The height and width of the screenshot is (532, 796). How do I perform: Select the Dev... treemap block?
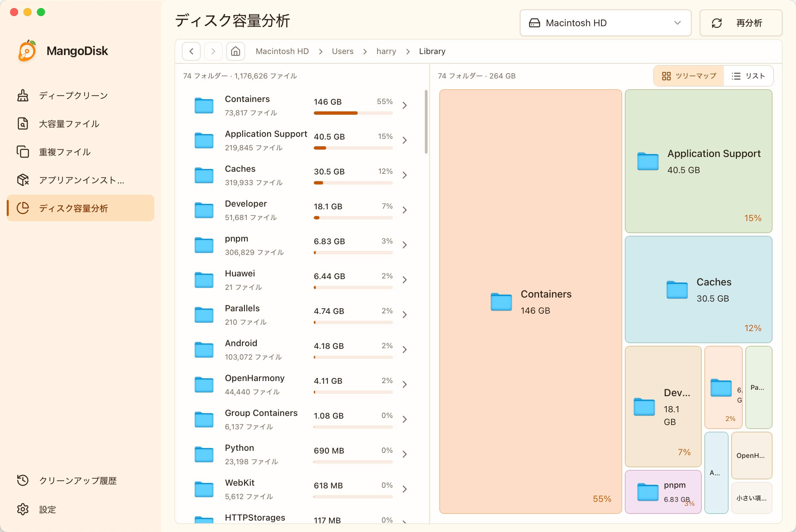(663, 407)
